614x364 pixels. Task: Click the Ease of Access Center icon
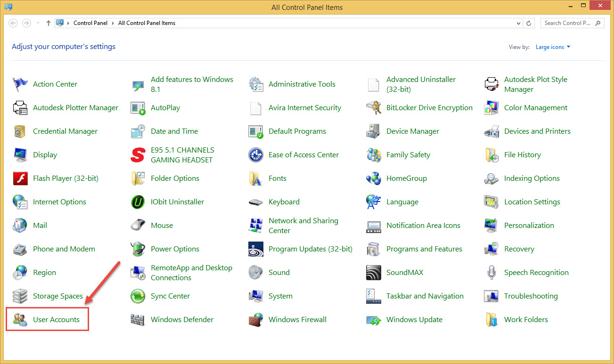pos(256,155)
